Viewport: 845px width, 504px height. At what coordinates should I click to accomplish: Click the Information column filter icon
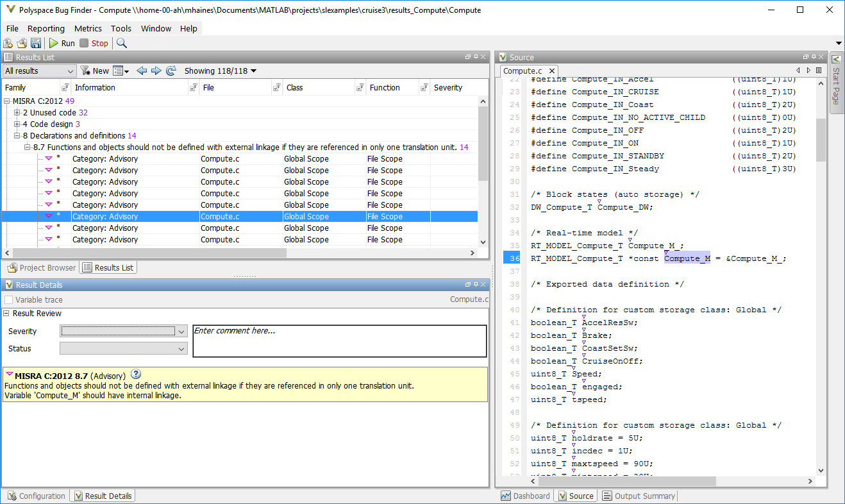click(194, 87)
